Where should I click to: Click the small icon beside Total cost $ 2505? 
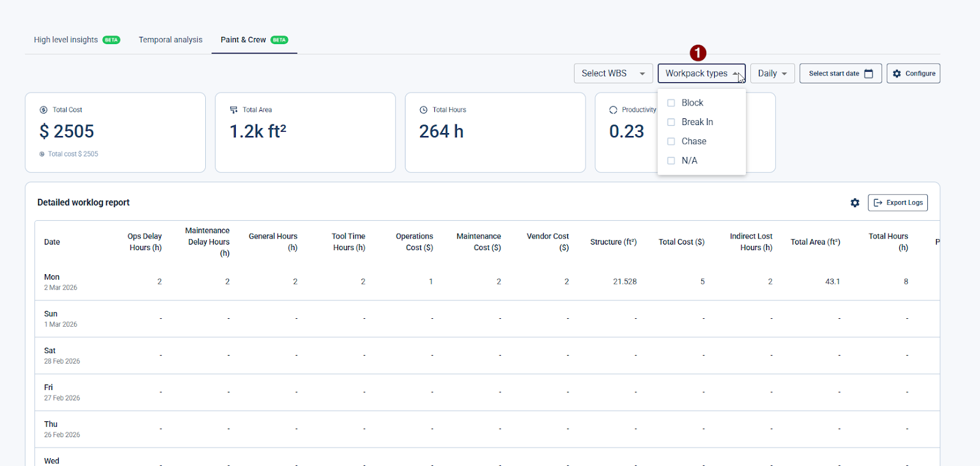coord(42,154)
